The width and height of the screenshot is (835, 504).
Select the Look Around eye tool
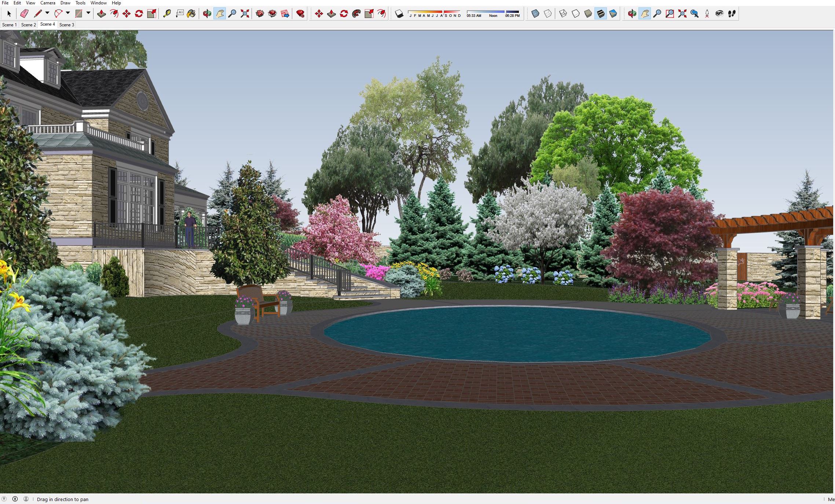coord(719,14)
